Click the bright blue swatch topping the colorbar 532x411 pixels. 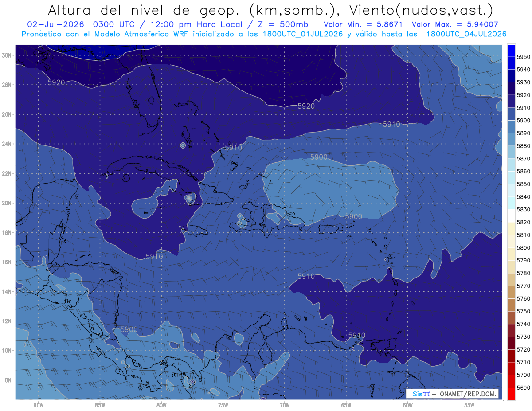(511, 50)
